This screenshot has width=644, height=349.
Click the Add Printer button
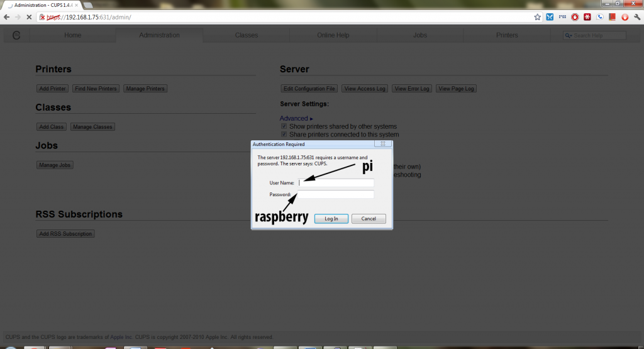pyautogui.click(x=53, y=89)
